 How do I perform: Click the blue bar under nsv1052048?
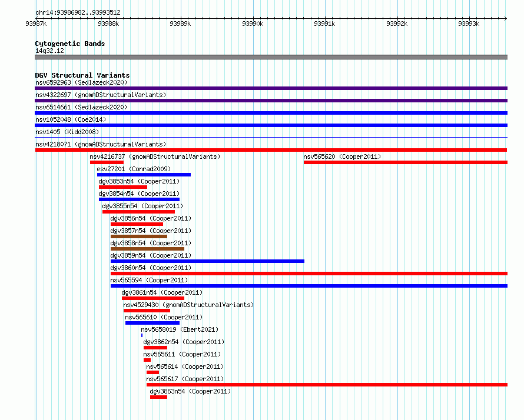271,125
